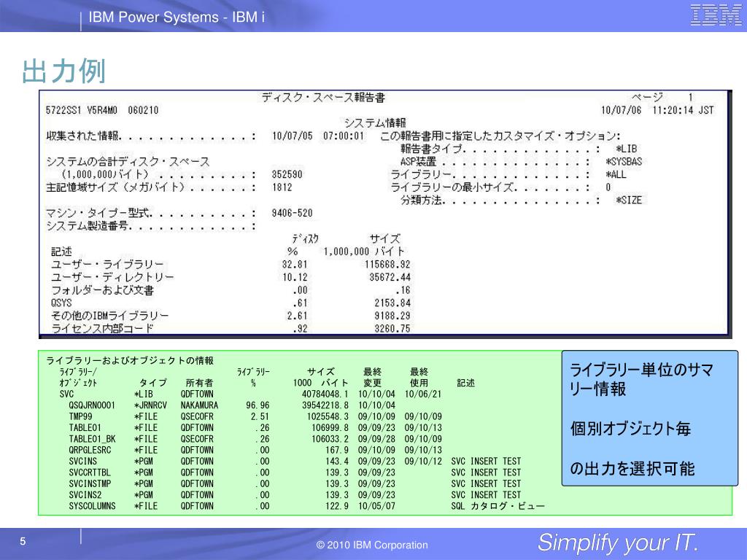This screenshot has width=747, height=560.
Task: Select the '*ALL' library option value
Action: click(x=616, y=175)
